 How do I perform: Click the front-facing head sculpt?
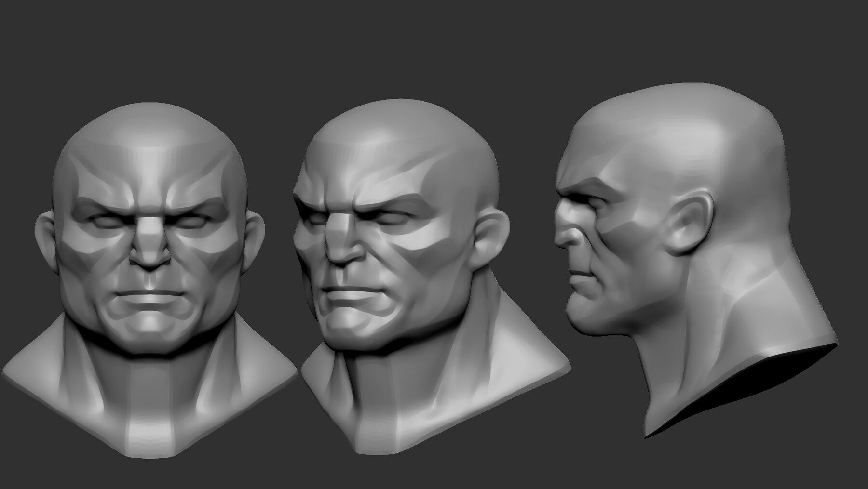pyautogui.click(x=149, y=279)
